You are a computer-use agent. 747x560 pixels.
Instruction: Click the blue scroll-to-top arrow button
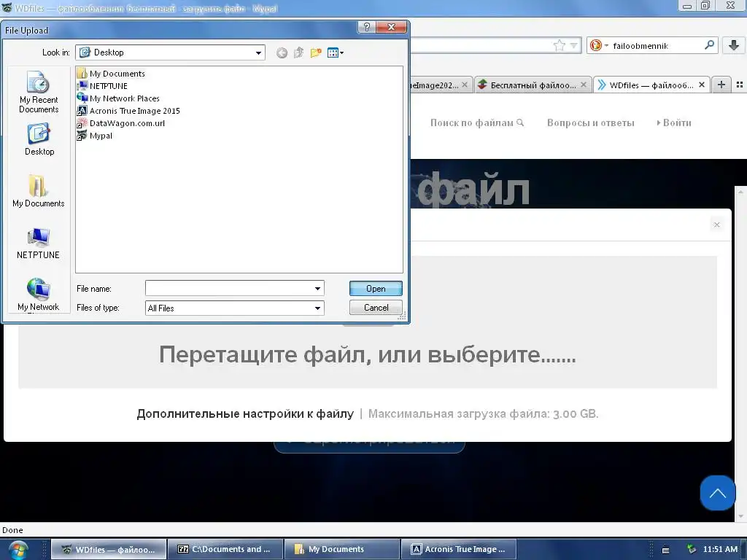pos(718,493)
